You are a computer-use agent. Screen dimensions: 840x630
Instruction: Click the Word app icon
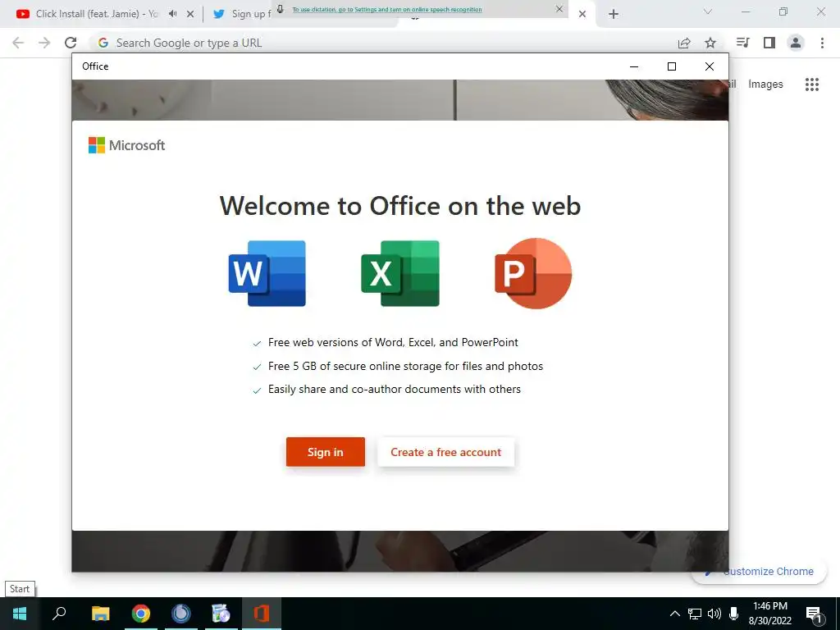tap(267, 273)
